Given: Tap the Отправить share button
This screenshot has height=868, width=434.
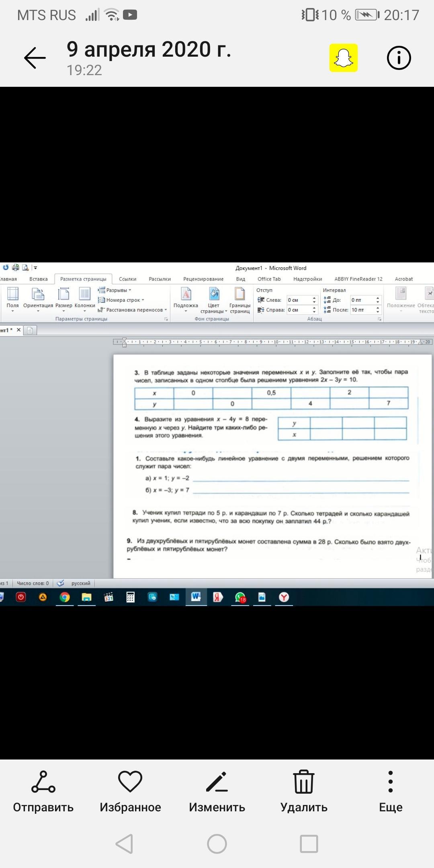Looking at the screenshot, I should coord(43,792).
